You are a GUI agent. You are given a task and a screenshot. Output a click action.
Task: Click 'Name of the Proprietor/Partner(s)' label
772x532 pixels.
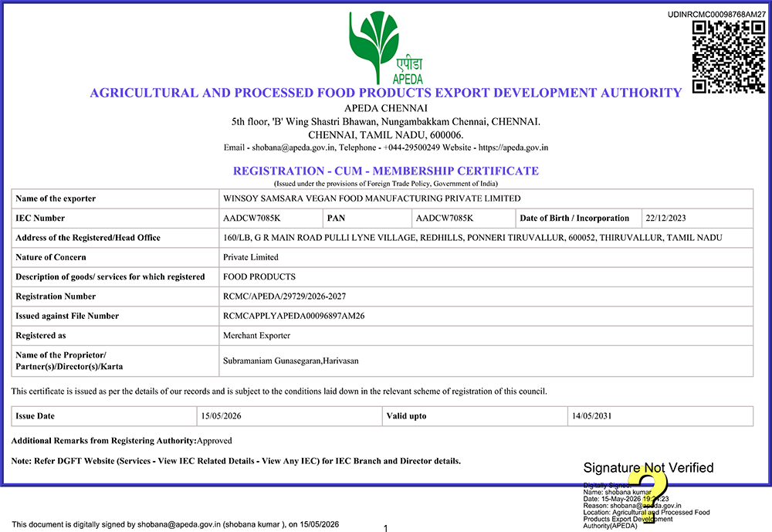[69, 361]
